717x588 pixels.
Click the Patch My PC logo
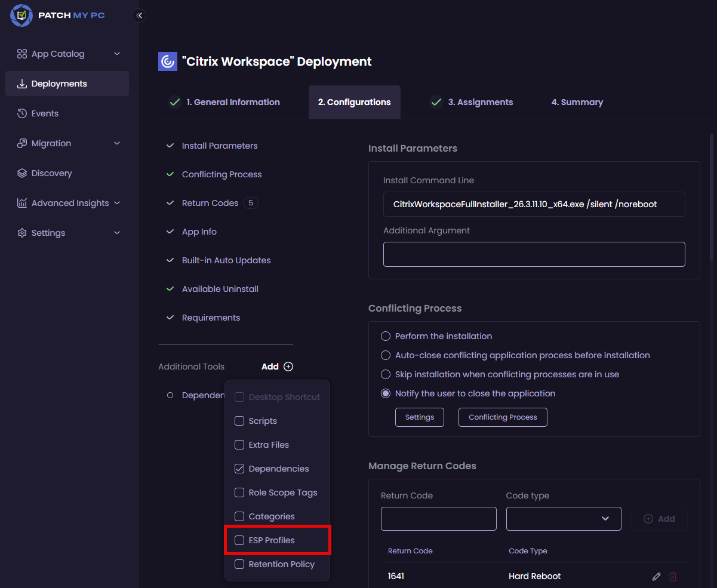point(58,16)
